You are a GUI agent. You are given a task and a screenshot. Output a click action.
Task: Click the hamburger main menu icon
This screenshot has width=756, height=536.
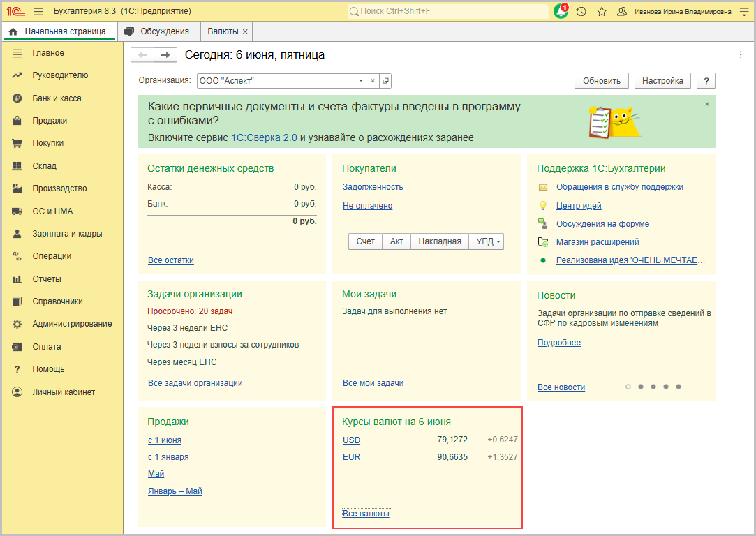(38, 12)
